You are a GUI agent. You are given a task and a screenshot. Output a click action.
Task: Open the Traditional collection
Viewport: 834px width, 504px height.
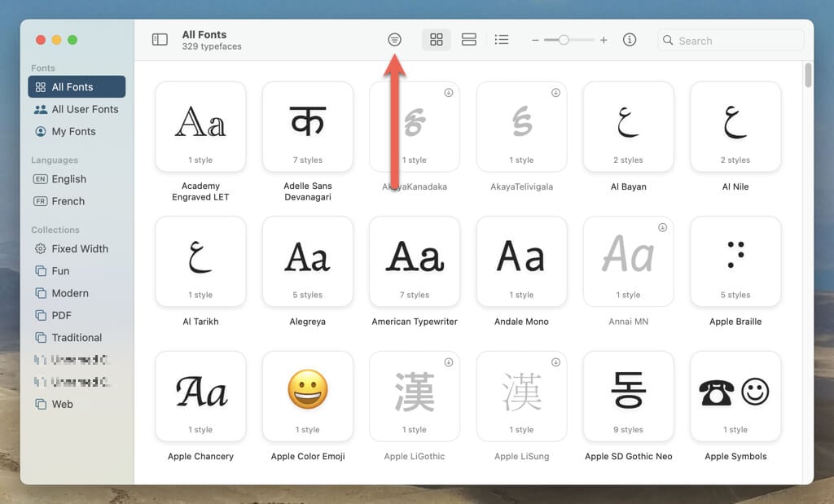pos(77,338)
